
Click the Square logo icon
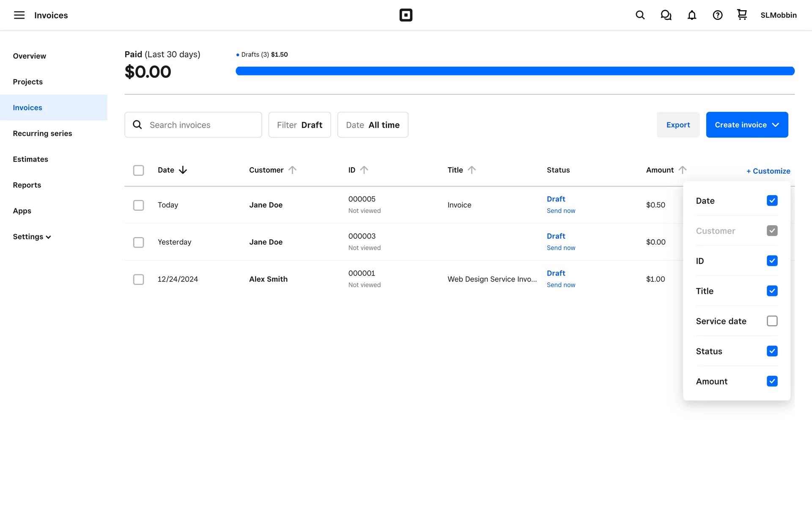tap(406, 15)
